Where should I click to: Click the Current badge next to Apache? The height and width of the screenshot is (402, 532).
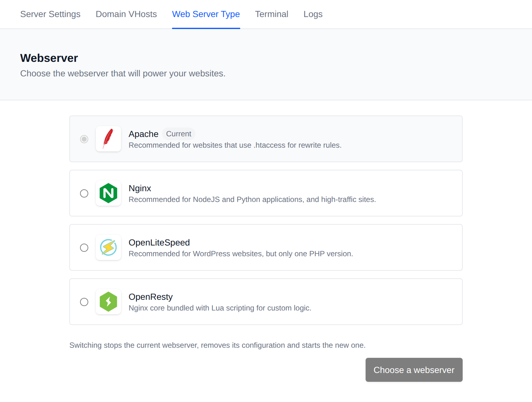[179, 134]
